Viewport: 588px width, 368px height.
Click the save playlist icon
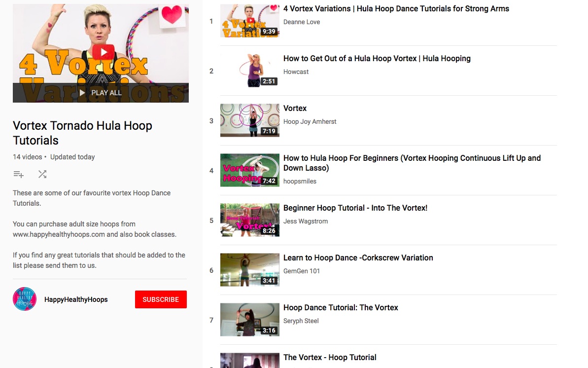tap(18, 174)
